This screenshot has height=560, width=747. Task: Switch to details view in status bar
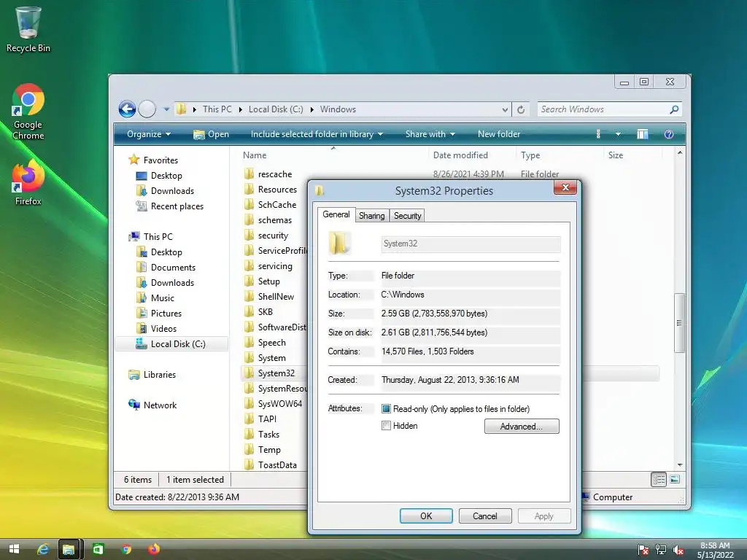pos(659,480)
